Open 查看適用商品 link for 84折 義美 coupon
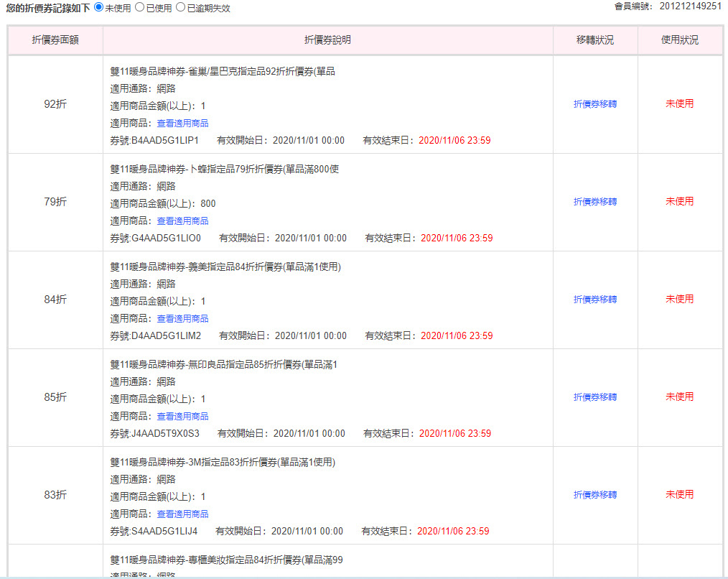 pyautogui.click(x=182, y=318)
